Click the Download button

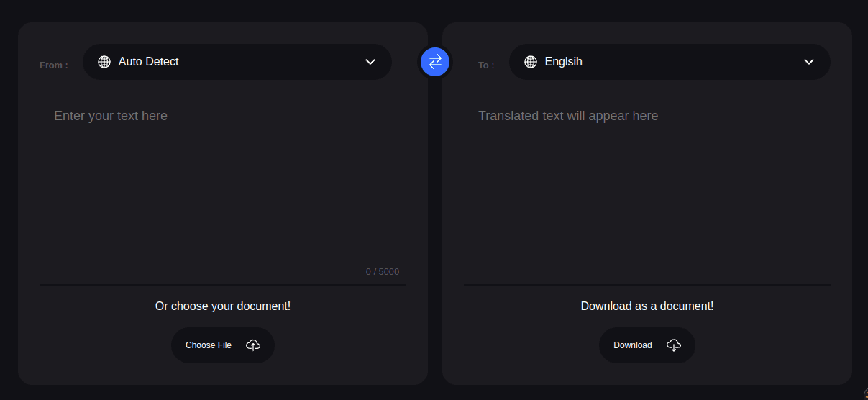point(647,345)
